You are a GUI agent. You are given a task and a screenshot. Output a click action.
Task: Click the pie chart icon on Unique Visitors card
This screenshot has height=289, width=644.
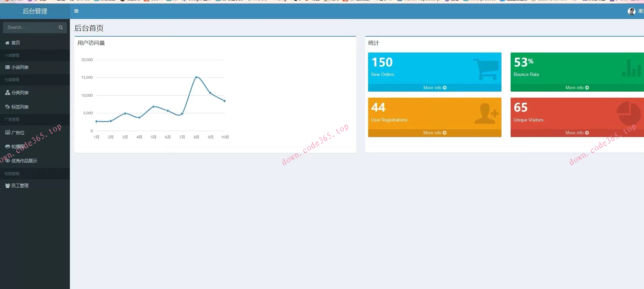pyautogui.click(x=629, y=113)
